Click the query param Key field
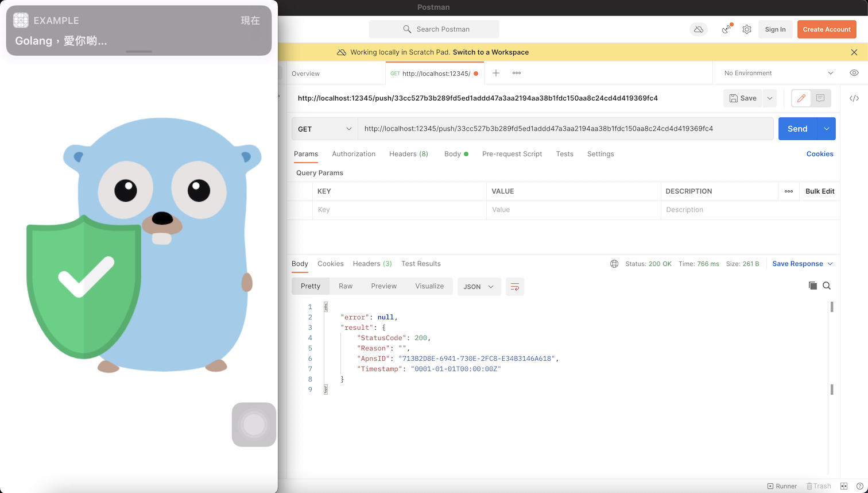 click(400, 210)
